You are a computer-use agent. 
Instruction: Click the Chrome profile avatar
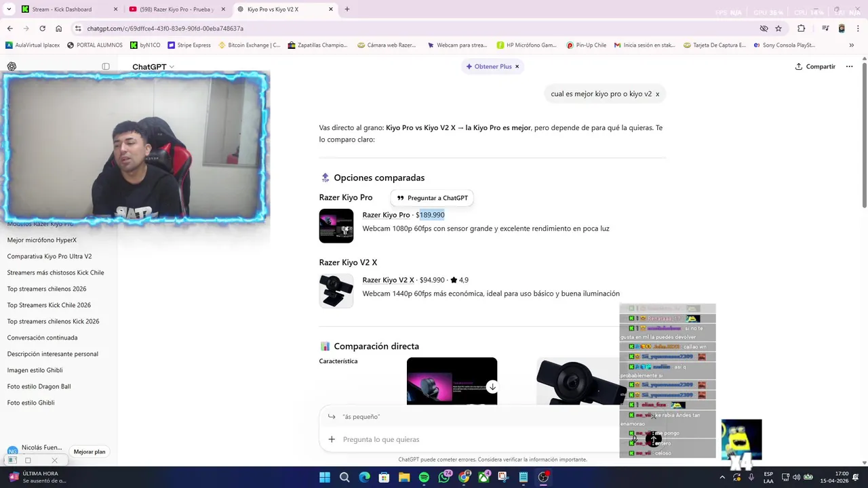842,28
